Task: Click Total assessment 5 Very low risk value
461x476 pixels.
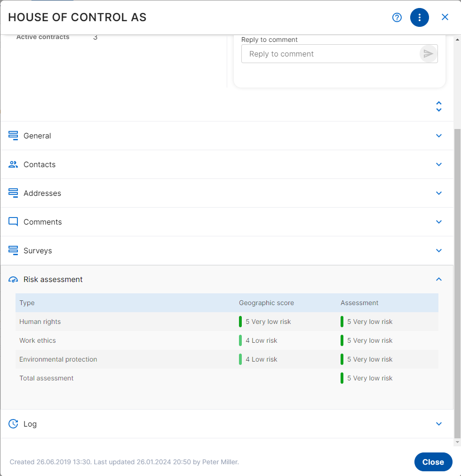Action: click(366, 378)
